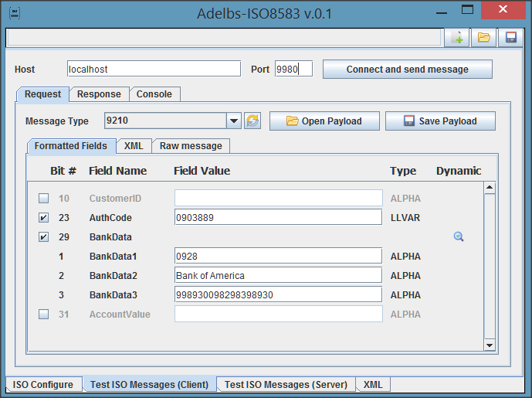Switch to the Response tab
532x398 pixels.
pos(99,94)
